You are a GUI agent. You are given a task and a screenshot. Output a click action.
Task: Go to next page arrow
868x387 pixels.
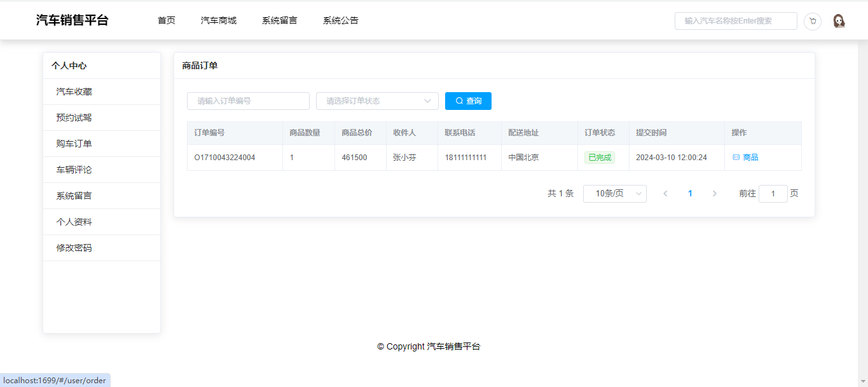point(714,194)
